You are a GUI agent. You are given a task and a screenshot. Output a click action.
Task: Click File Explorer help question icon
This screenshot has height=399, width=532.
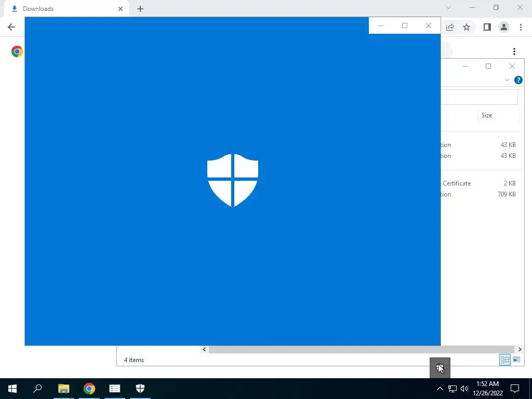[518, 80]
